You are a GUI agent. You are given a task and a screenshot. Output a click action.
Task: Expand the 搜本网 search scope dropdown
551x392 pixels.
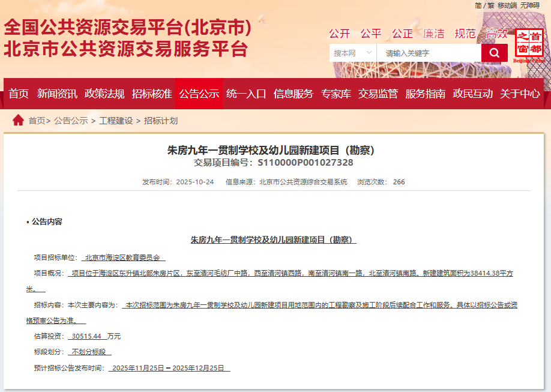tap(352, 53)
